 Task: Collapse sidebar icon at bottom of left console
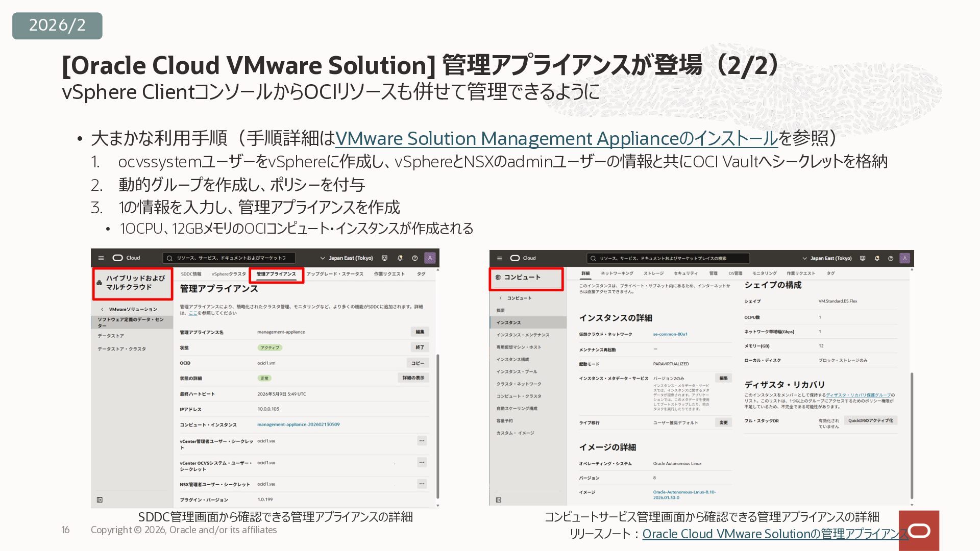click(100, 500)
